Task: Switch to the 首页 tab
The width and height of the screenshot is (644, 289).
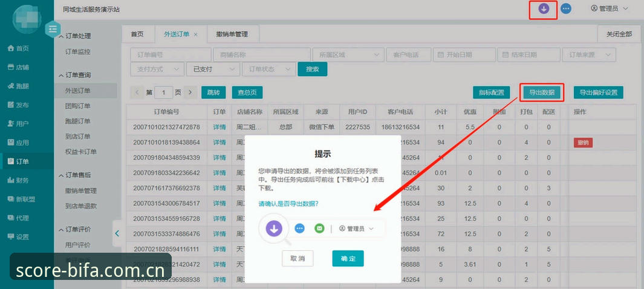Action: (x=138, y=34)
